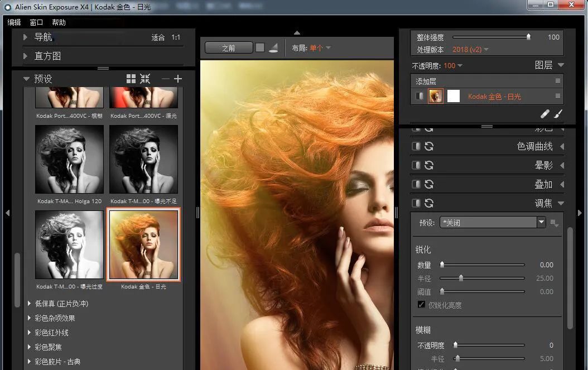Image resolution: width=588 pixels, height=370 pixels.
Task: Expand the 导航 panel
Action: (x=25, y=37)
